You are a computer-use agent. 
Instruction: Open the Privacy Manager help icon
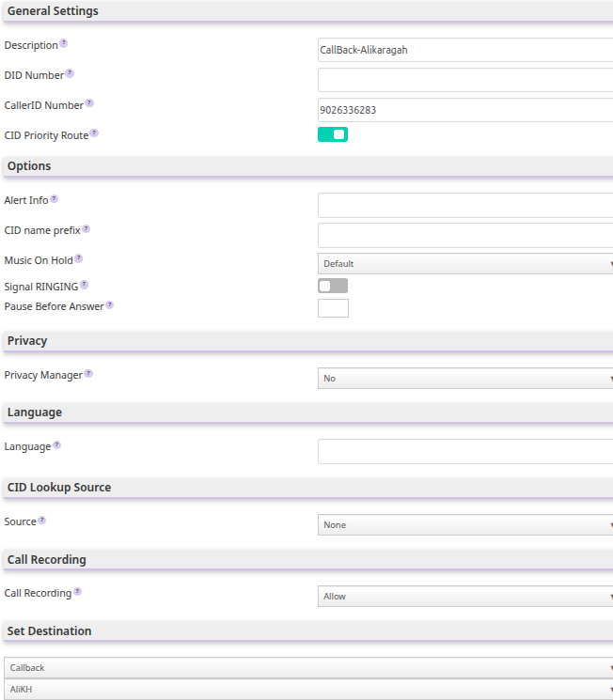point(88,373)
